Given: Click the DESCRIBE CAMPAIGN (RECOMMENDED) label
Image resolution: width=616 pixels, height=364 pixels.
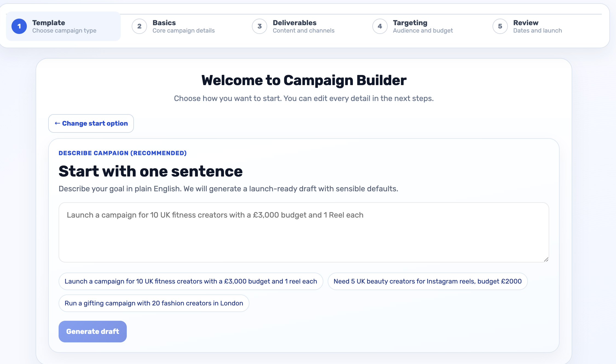Looking at the screenshot, I should coord(123,153).
